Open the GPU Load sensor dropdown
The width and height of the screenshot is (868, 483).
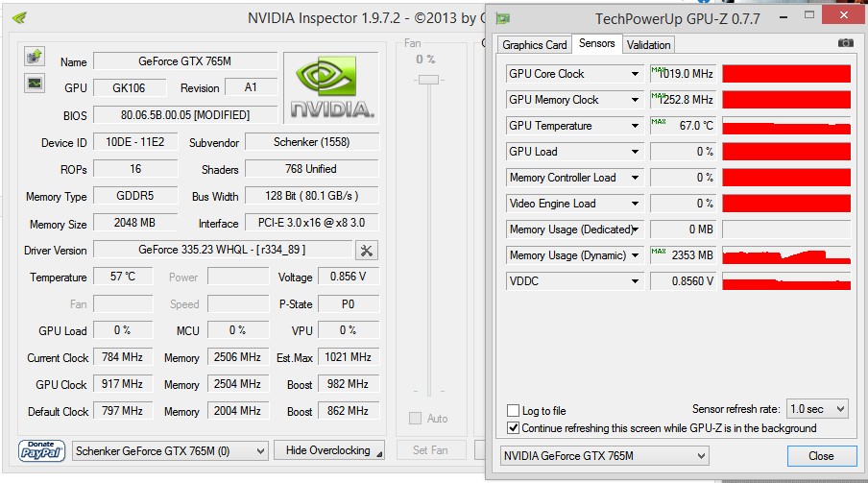point(635,152)
